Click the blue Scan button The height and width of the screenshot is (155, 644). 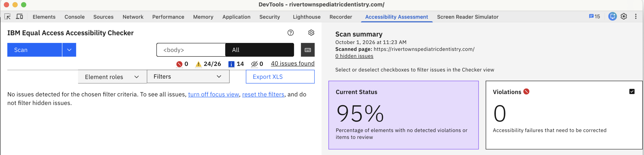pos(34,50)
